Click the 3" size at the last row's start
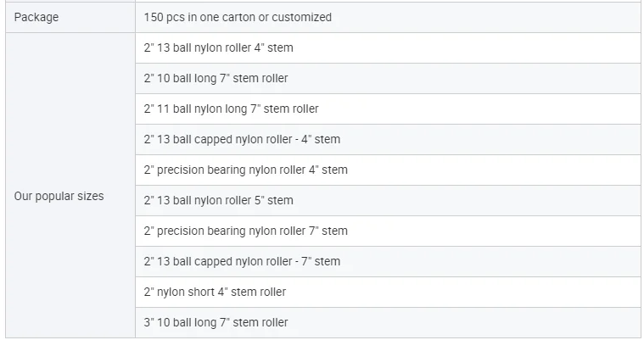644x340 pixels. 148,322
